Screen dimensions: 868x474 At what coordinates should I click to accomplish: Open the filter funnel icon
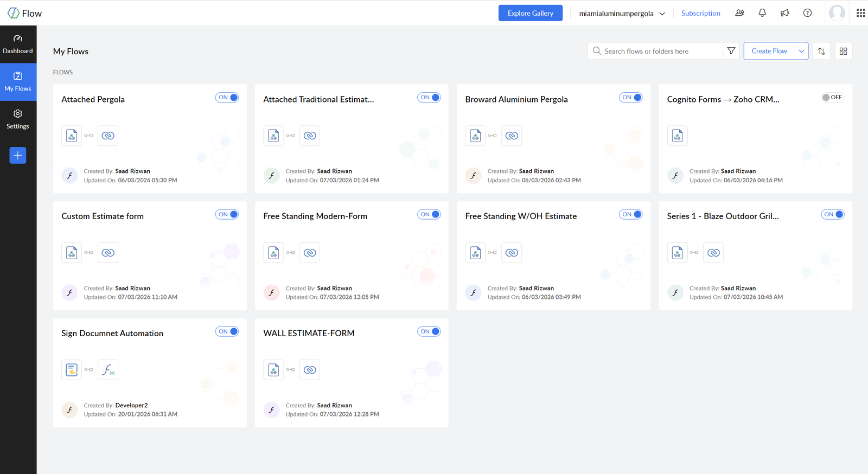(731, 51)
